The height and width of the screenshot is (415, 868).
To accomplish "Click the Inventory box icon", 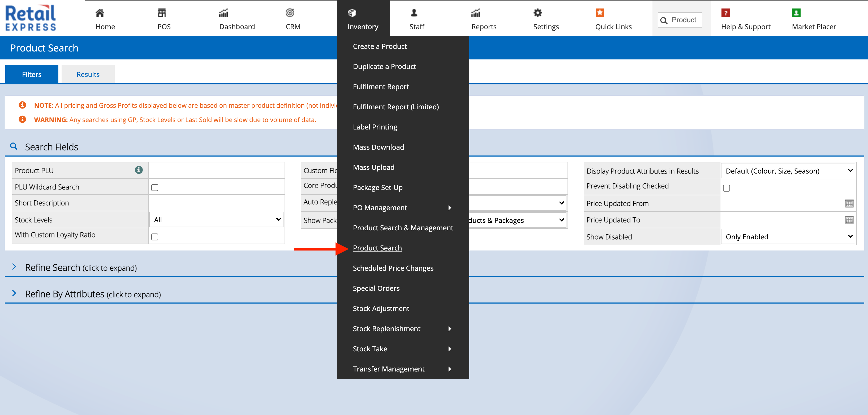I will coord(352,13).
